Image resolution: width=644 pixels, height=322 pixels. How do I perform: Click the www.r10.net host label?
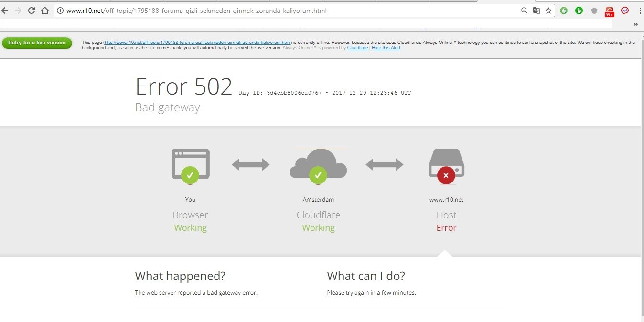click(x=446, y=200)
